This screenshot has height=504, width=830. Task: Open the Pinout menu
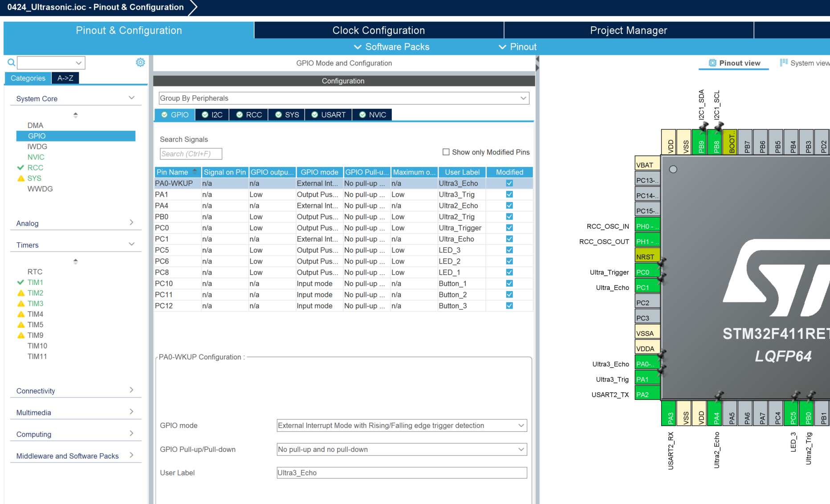click(518, 47)
